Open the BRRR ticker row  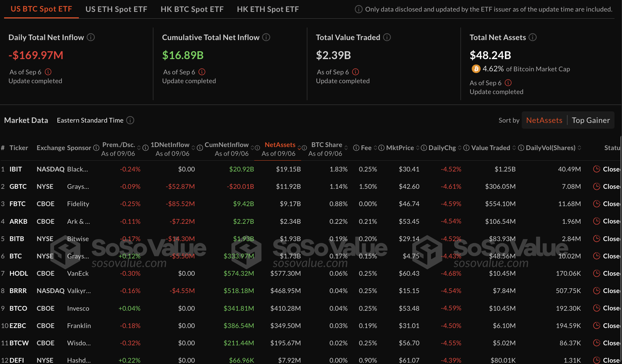18,291
